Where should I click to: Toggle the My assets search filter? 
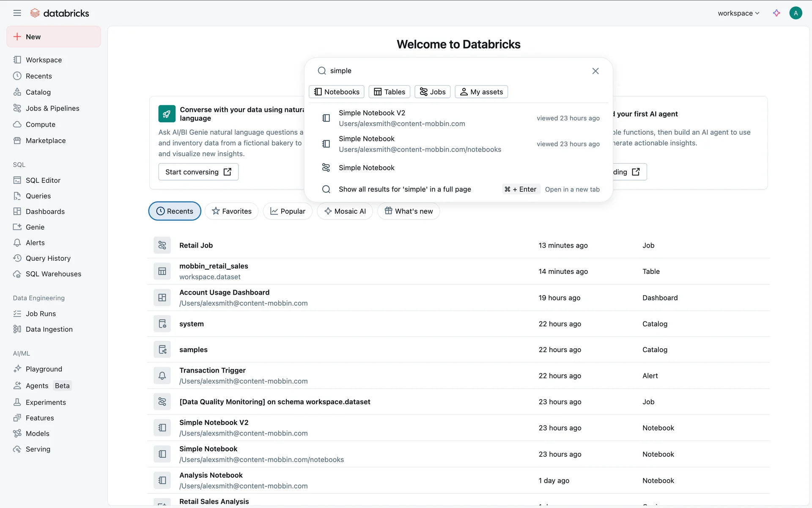point(481,92)
